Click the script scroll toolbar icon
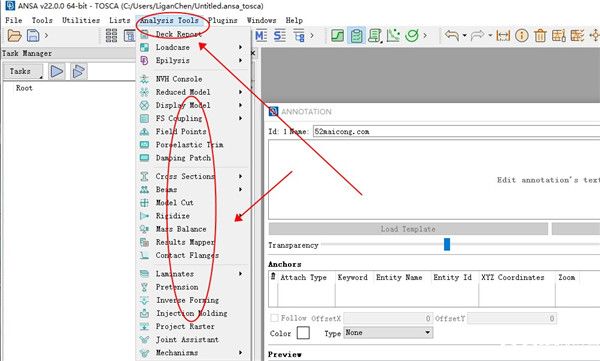The width and height of the screenshot is (600, 361). [x=375, y=36]
